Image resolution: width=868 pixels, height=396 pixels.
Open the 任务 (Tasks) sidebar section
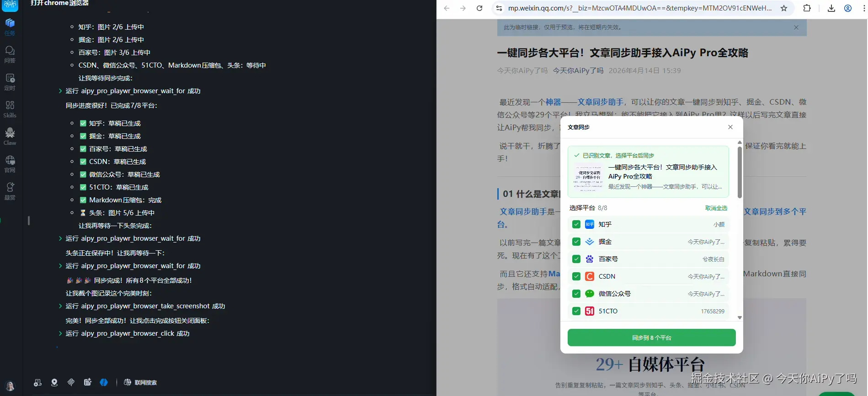10,26
